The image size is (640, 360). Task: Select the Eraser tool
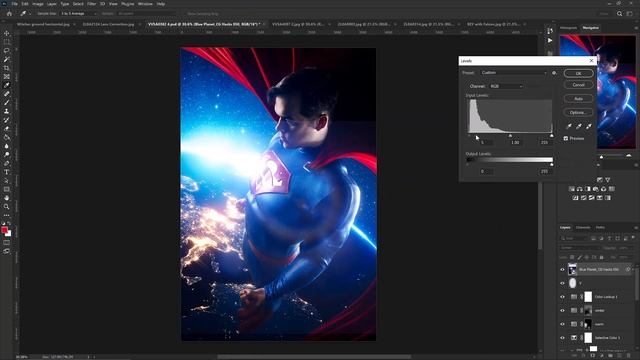point(7,129)
